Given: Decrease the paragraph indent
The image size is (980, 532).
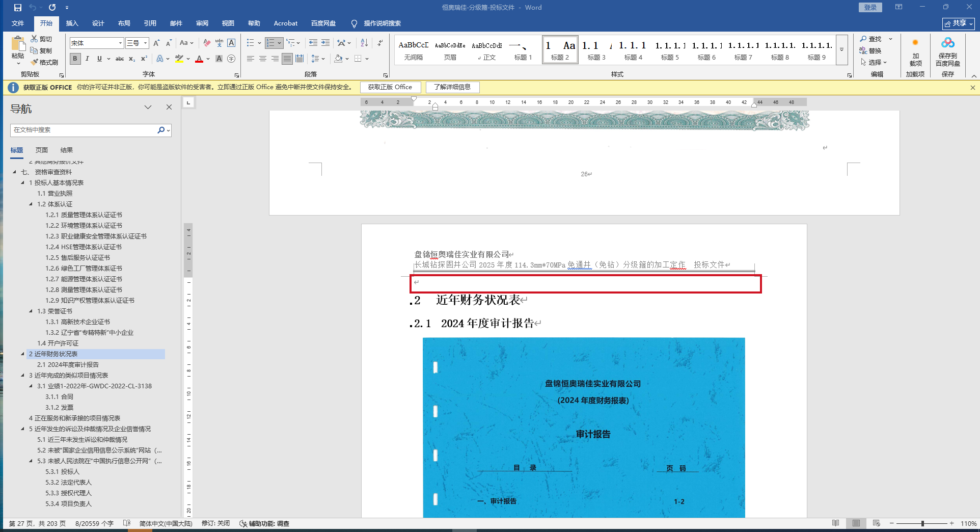Looking at the screenshot, I should click(313, 43).
